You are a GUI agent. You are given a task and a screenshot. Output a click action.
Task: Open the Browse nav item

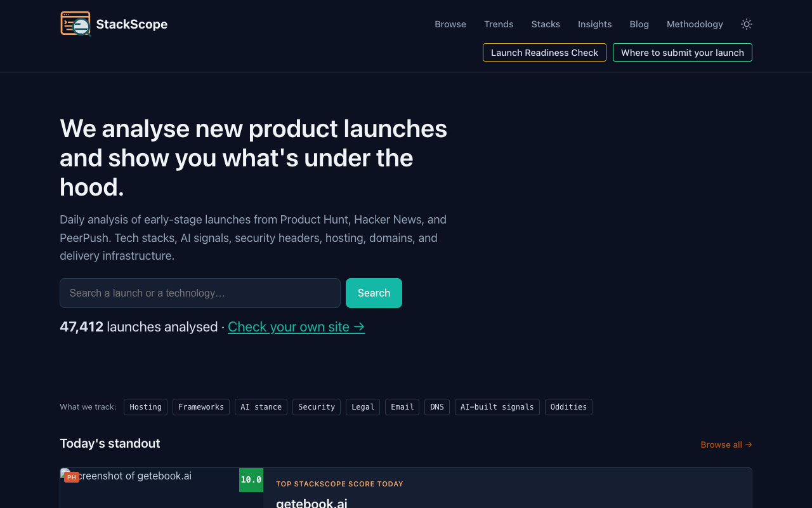(x=450, y=24)
